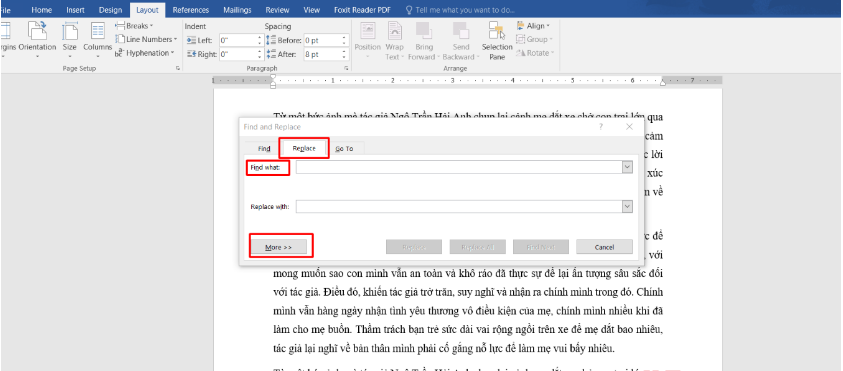This screenshot has height=371, width=843.
Task: Switch to the Mailings ribbon tab
Action: (x=238, y=10)
